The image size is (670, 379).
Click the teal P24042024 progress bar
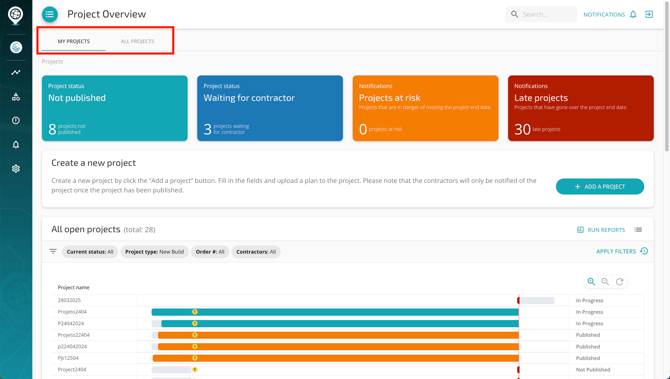coord(340,323)
